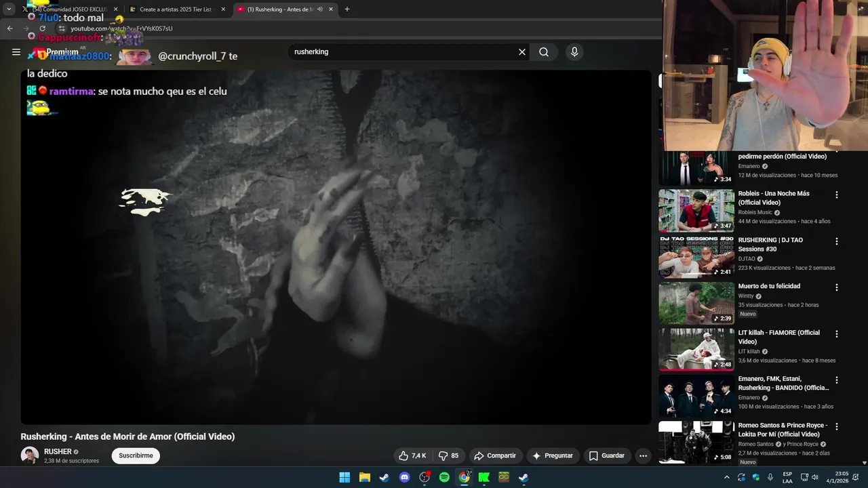Open Google Chrome taskbar icon
Image resolution: width=868 pixels, height=488 pixels.
(464, 477)
